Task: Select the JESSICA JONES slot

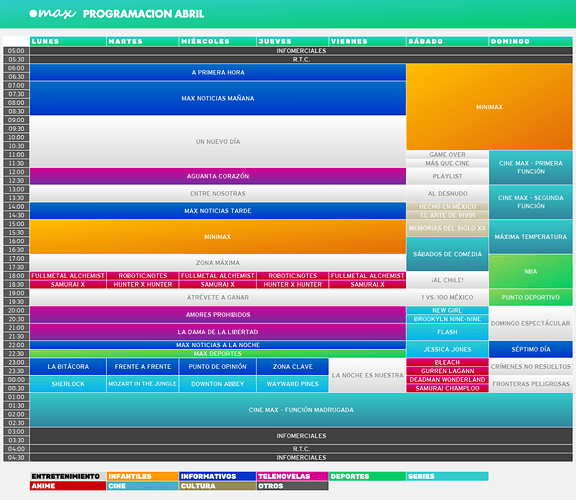Action: [447, 349]
